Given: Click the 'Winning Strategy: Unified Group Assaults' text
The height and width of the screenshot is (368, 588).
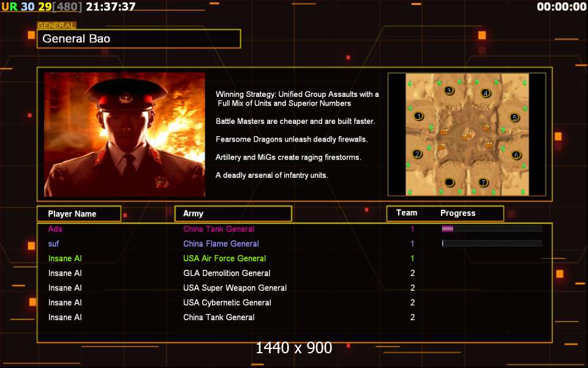Looking at the screenshot, I should [x=297, y=99].
